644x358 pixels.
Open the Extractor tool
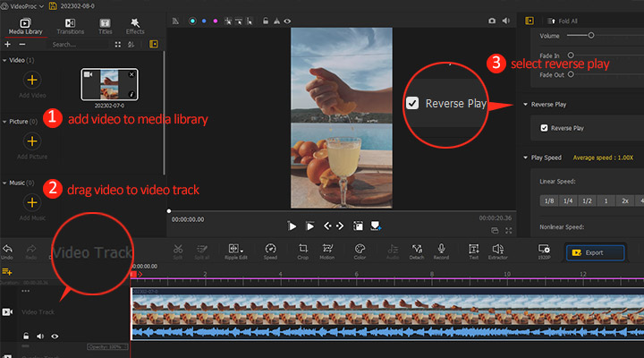498,251
